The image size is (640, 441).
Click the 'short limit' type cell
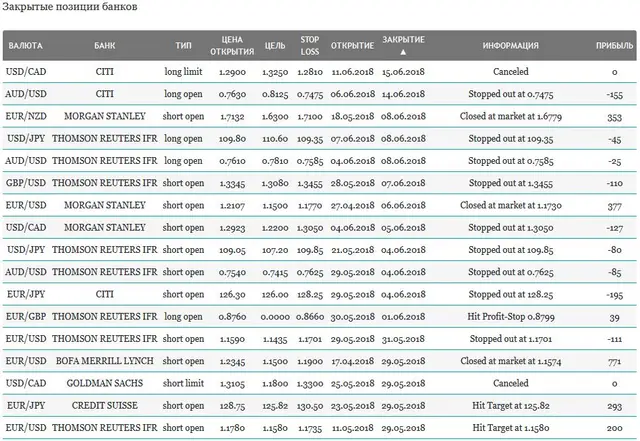click(x=183, y=383)
